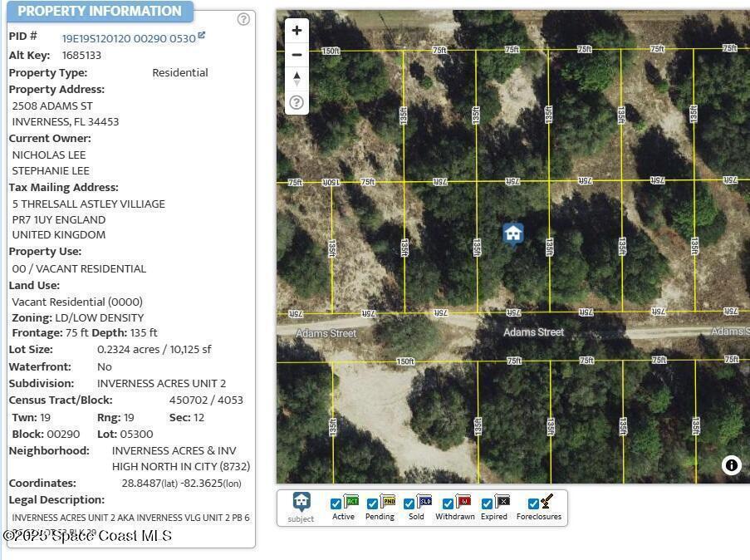Click the Legal Description text
This screenshot has width=750, height=560.
point(130,518)
